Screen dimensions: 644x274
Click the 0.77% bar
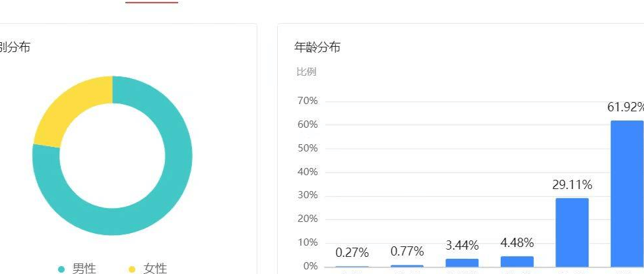(x=407, y=266)
